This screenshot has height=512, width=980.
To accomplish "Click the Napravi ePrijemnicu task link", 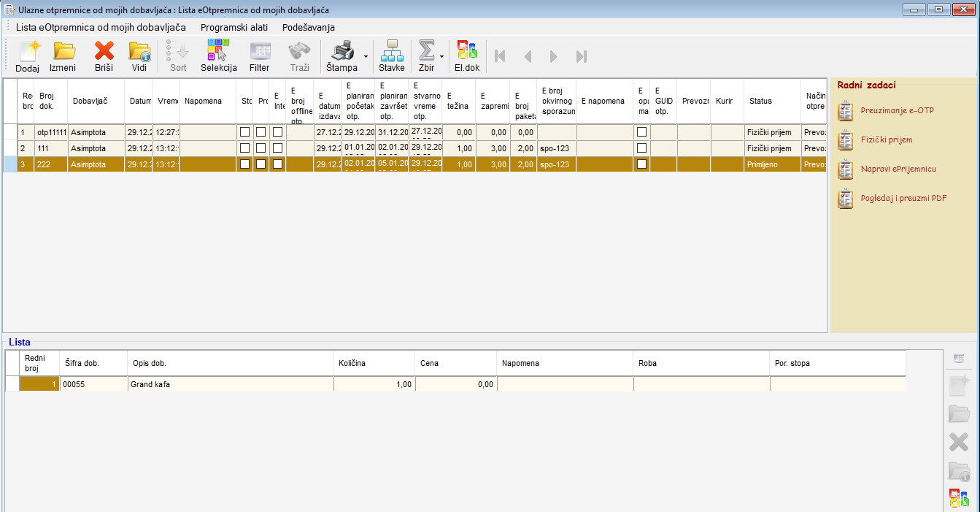I will (898, 169).
